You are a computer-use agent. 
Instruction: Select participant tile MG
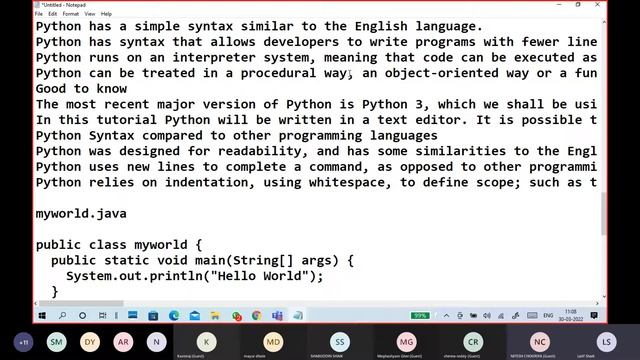click(406, 342)
